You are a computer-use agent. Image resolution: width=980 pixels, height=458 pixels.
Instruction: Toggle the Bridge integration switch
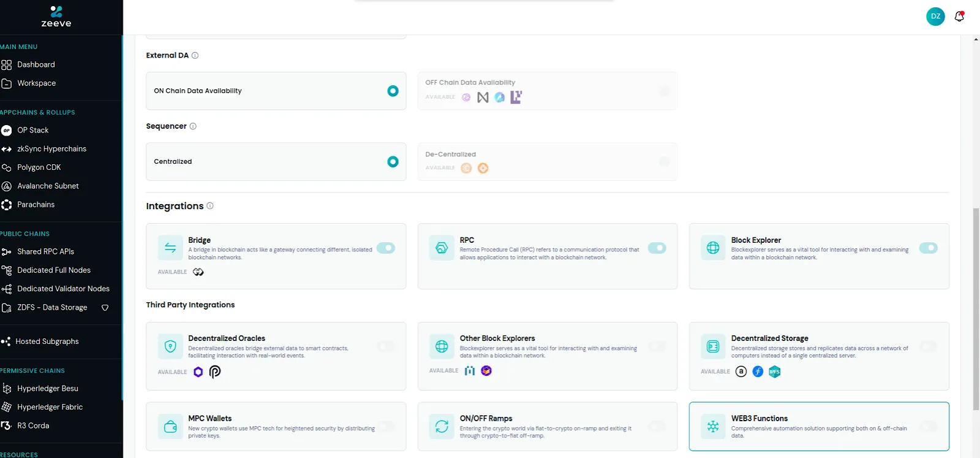[x=386, y=248]
